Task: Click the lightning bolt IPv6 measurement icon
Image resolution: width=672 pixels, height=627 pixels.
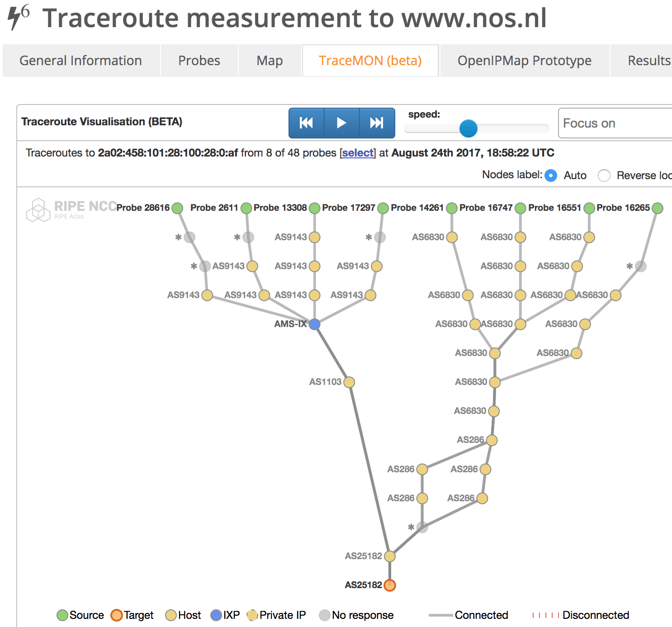Action: 18,17
